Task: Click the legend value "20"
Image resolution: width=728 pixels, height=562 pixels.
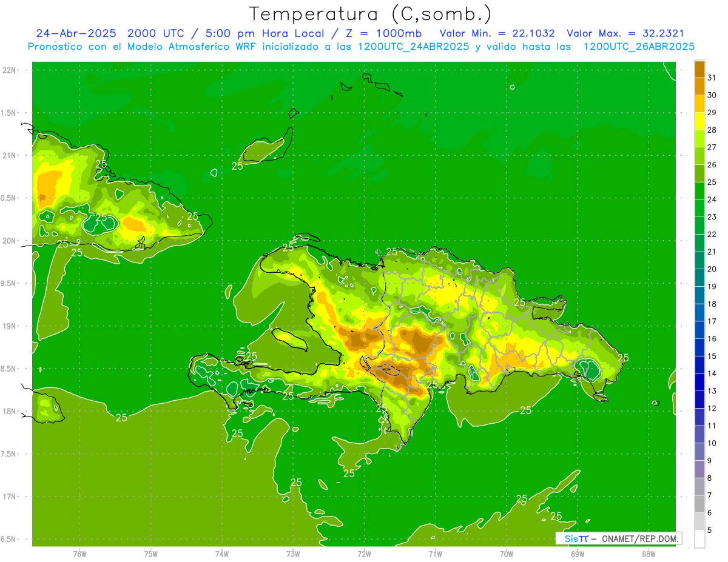Action: coord(712,269)
